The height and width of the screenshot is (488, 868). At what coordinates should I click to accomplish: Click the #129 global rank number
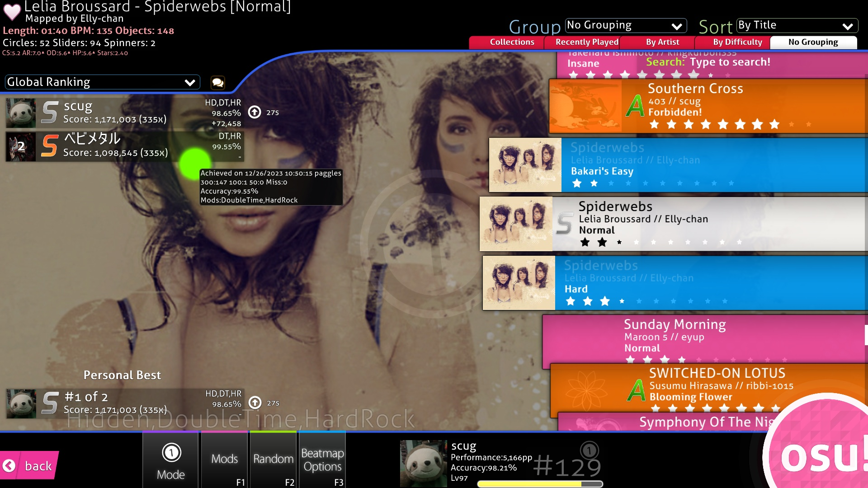[x=567, y=467]
